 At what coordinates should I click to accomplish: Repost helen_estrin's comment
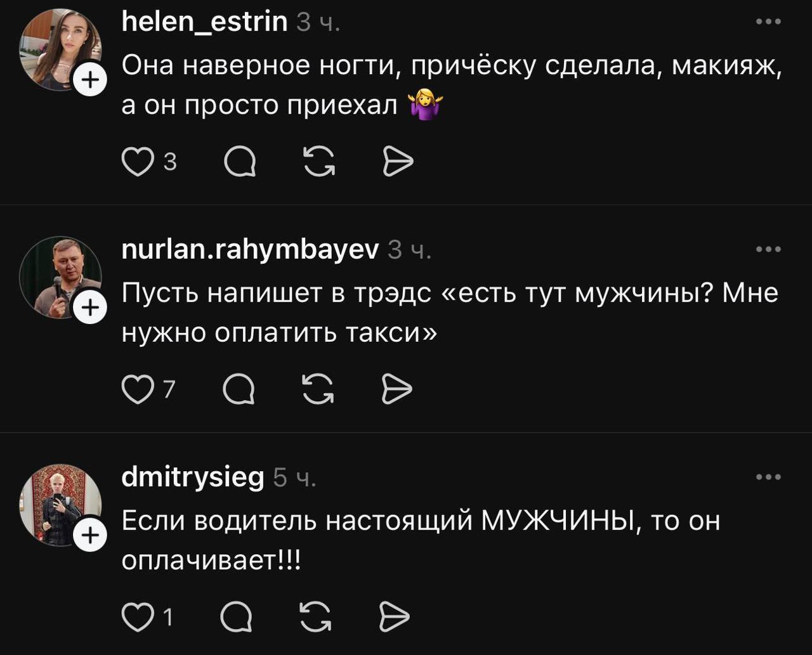[319, 163]
